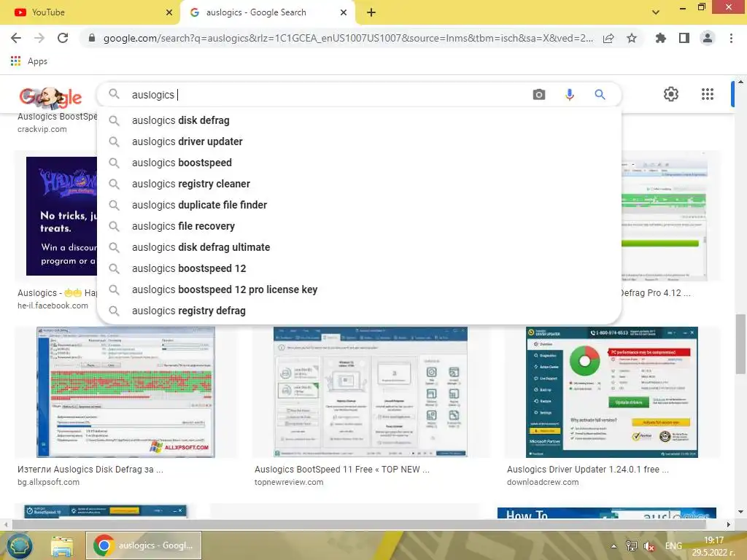Click the Google doodle logo
The width and height of the screenshot is (747, 560).
coord(50,97)
